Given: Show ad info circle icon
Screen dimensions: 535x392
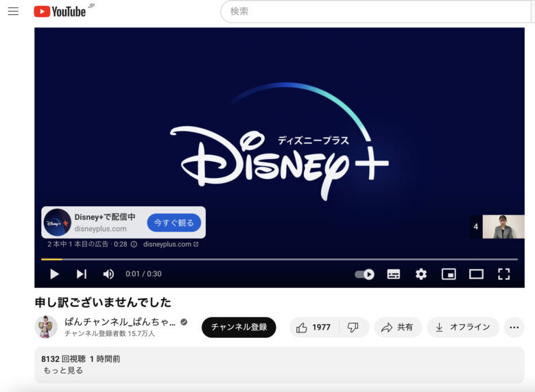Looking at the screenshot, I should [134, 245].
